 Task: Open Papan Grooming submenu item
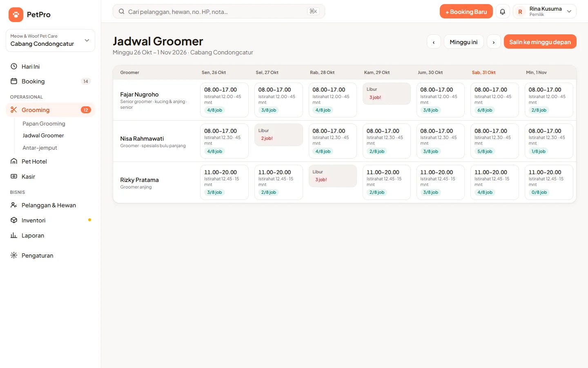(x=44, y=123)
